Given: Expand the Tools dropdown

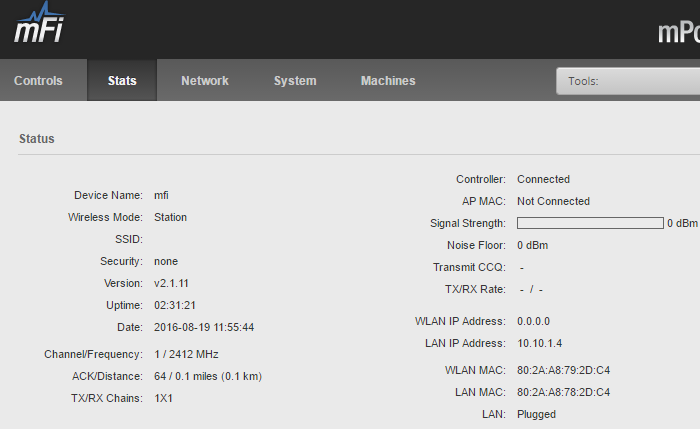Looking at the screenshot, I should 628,81.
